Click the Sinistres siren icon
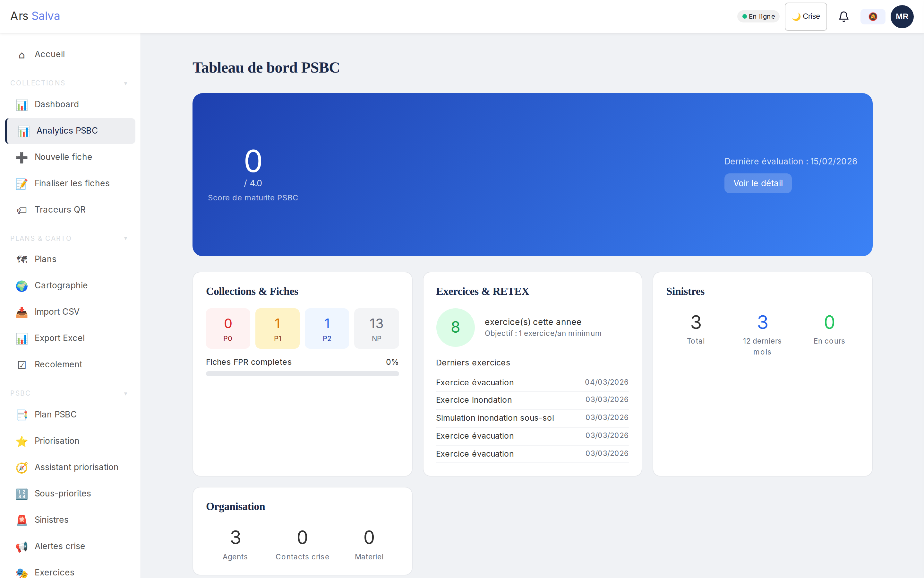The image size is (924, 578). tap(22, 520)
